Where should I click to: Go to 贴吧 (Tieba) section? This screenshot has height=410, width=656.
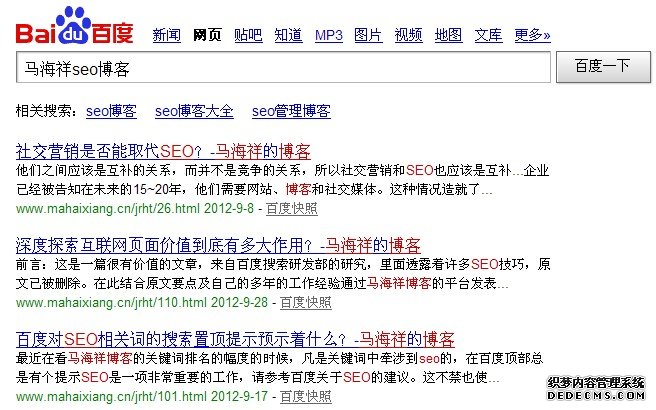(x=248, y=36)
